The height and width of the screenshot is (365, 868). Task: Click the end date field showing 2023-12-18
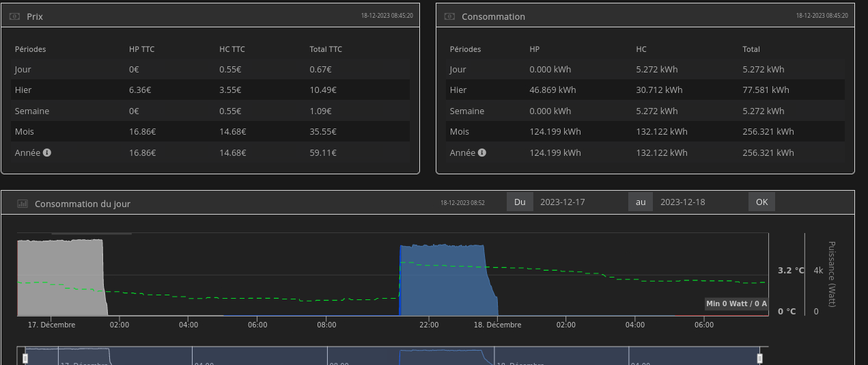click(x=700, y=202)
